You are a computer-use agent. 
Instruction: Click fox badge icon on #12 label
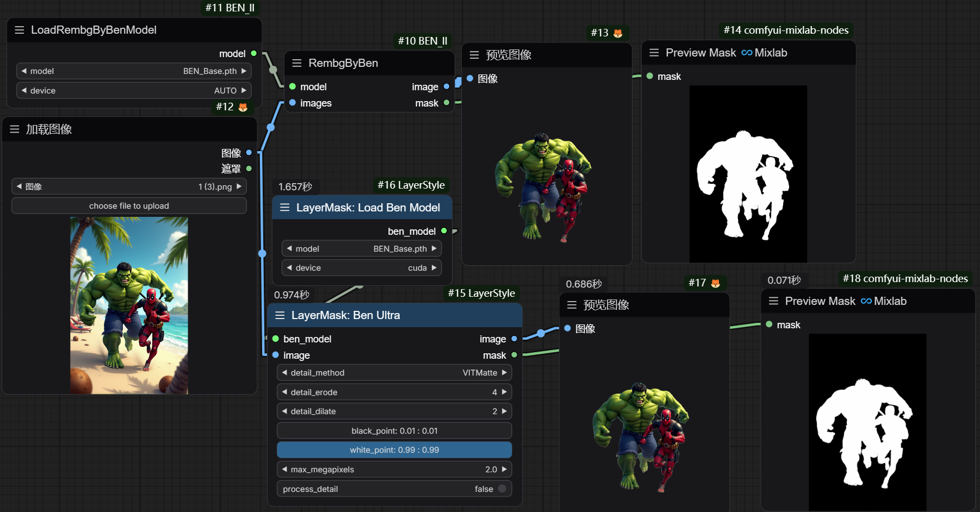[x=243, y=107]
